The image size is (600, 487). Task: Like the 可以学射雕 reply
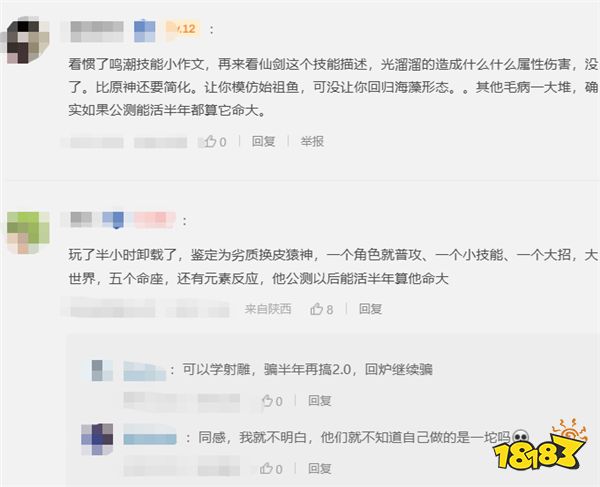point(272,401)
